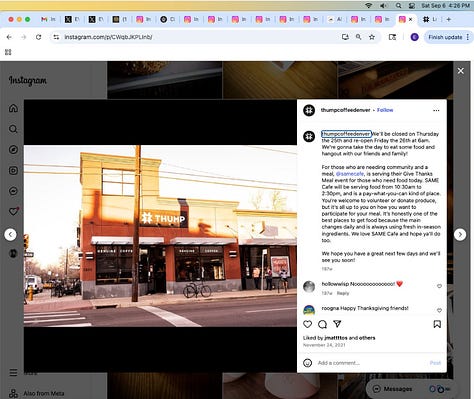Click the address bar URL instagram.com/p/
The height and width of the screenshot is (399, 474).
point(108,37)
